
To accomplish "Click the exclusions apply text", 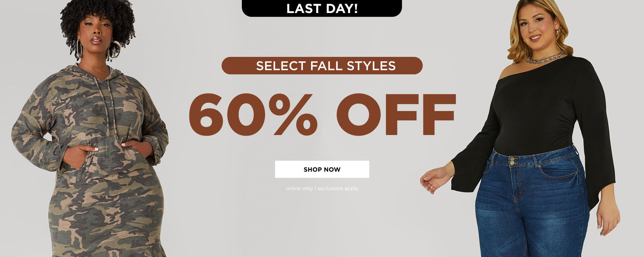I will (x=338, y=188).
